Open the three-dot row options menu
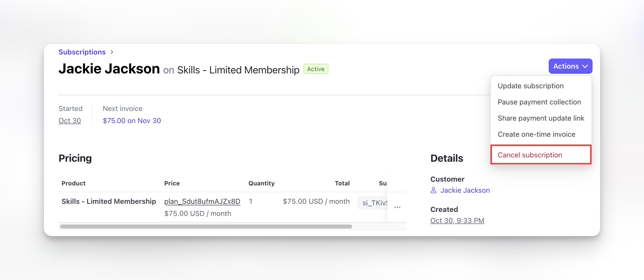 pyautogui.click(x=397, y=207)
